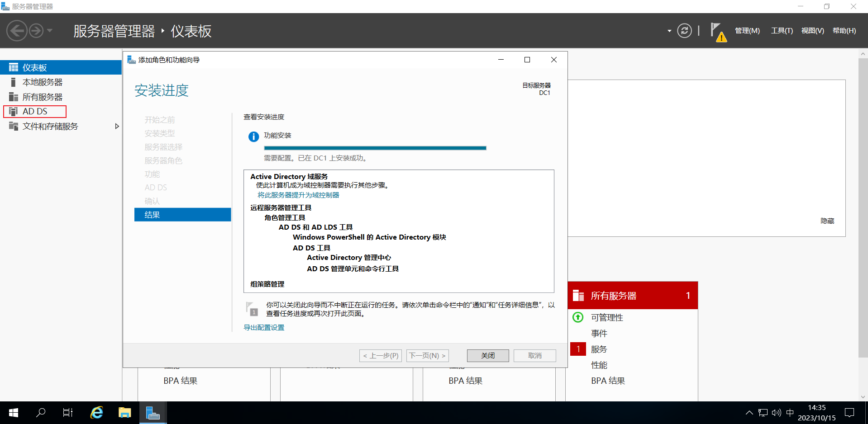
Task: Click 组策略管理 in results list
Action: 267,284
